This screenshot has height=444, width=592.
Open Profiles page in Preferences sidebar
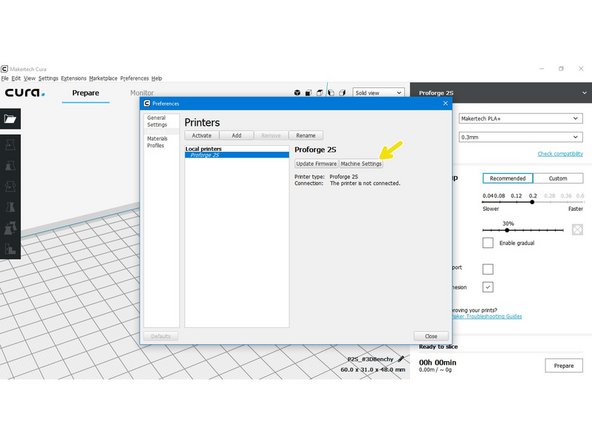(x=156, y=145)
